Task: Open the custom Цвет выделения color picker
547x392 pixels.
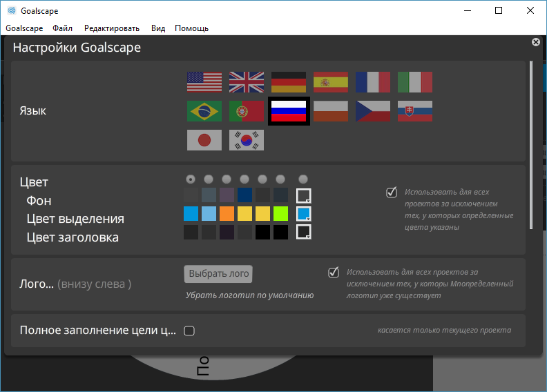Action: point(303,214)
